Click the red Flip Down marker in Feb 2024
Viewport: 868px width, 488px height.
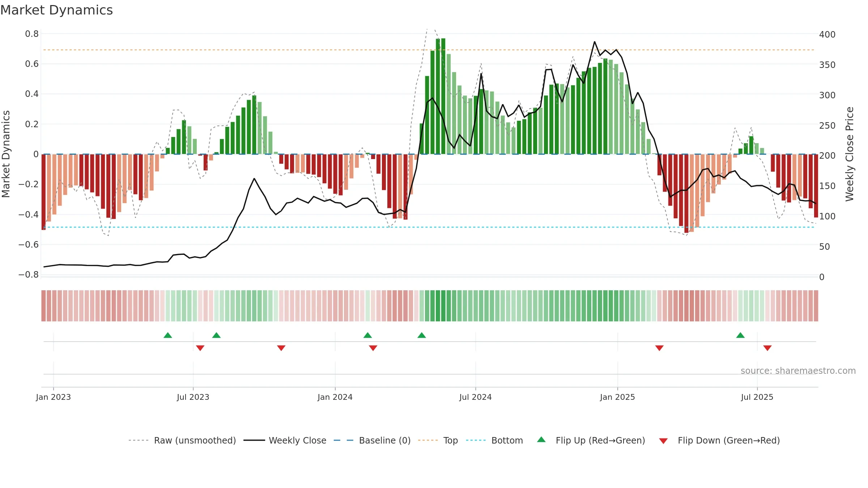point(373,348)
